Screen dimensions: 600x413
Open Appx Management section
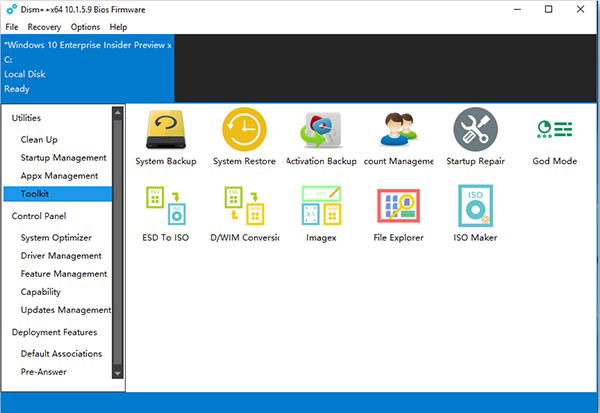click(x=59, y=176)
